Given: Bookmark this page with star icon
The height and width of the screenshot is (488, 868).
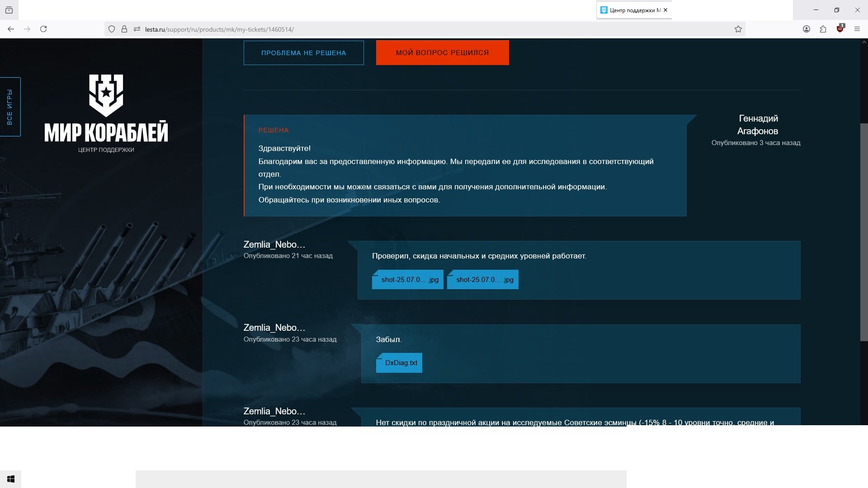Looking at the screenshot, I should pyautogui.click(x=738, y=29).
